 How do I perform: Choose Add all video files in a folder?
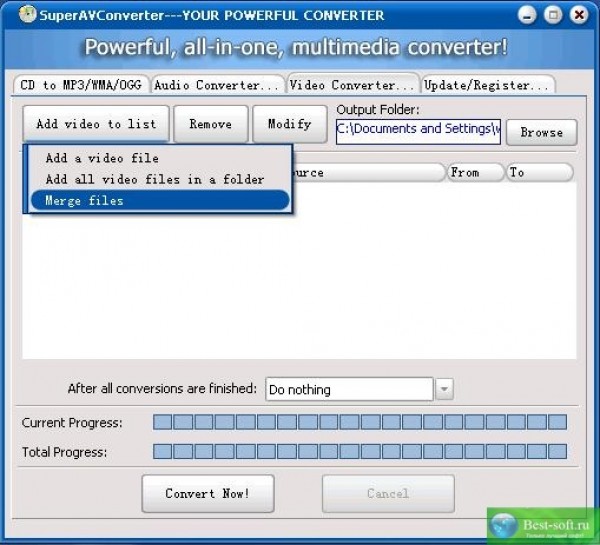tap(160, 179)
